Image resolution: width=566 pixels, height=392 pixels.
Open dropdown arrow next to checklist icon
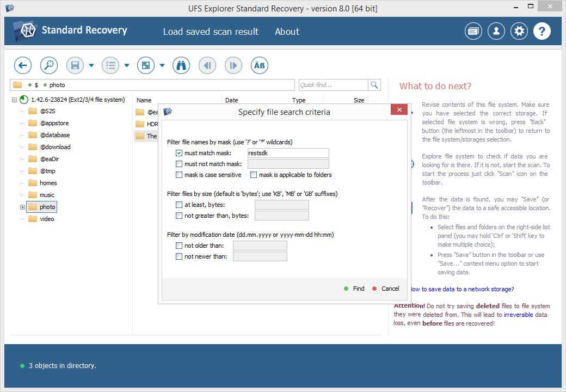click(x=127, y=65)
